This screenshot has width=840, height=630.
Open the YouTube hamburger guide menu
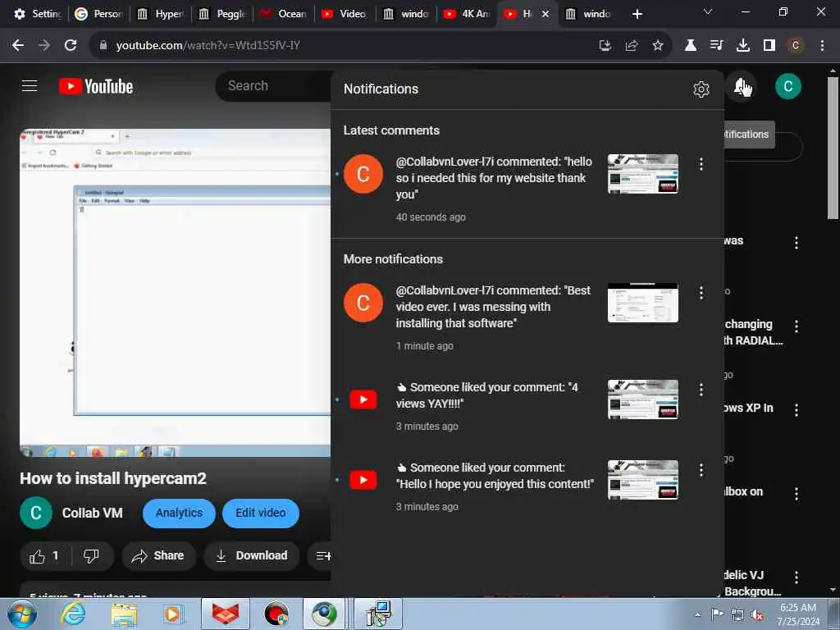point(30,85)
